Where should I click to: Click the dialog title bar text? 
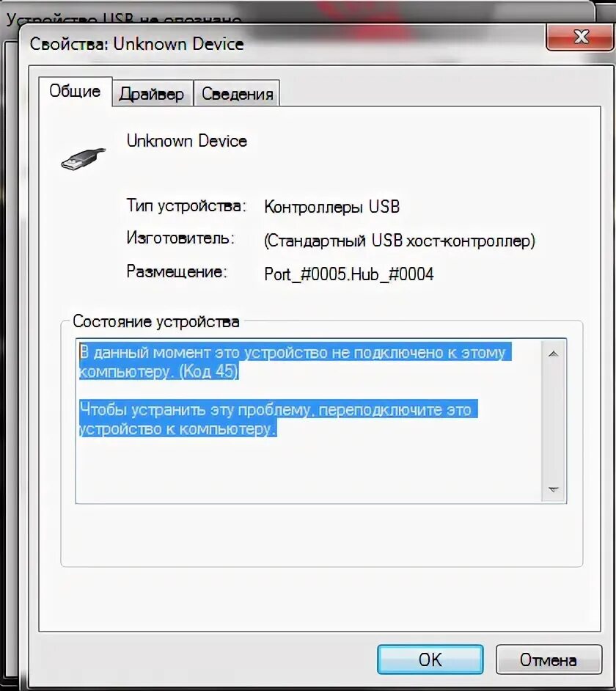(x=136, y=44)
